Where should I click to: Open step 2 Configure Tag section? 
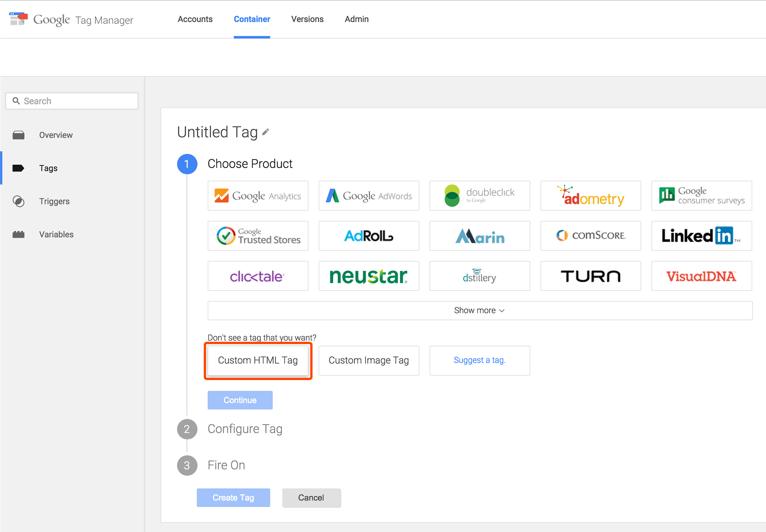point(245,429)
